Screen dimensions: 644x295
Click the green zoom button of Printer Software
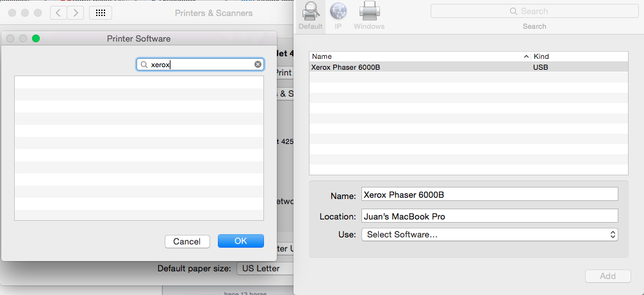click(36, 38)
